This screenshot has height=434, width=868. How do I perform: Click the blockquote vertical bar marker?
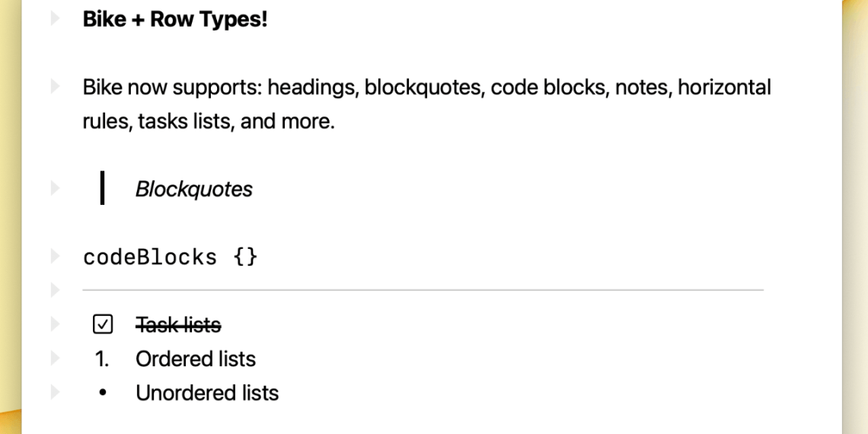[x=102, y=188]
